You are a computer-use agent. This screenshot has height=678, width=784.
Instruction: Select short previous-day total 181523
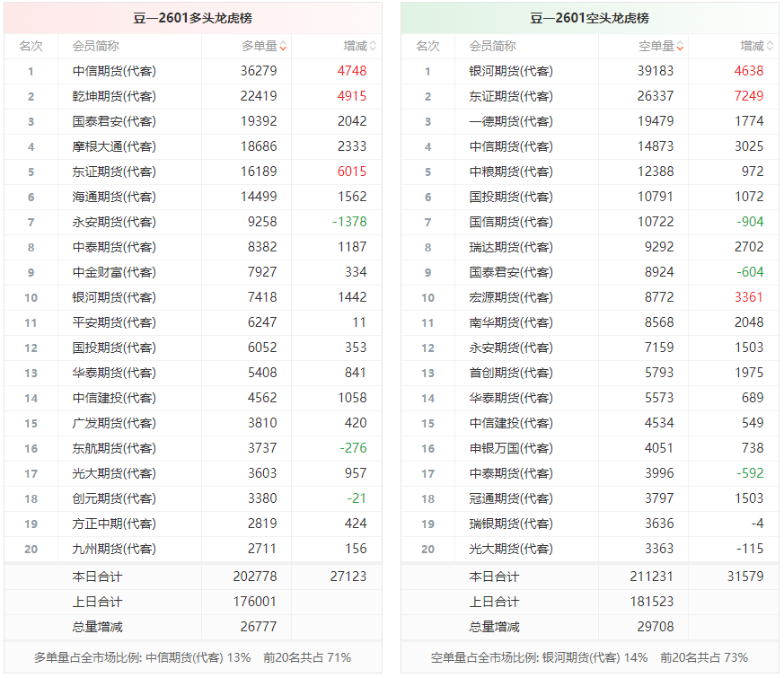(652, 602)
